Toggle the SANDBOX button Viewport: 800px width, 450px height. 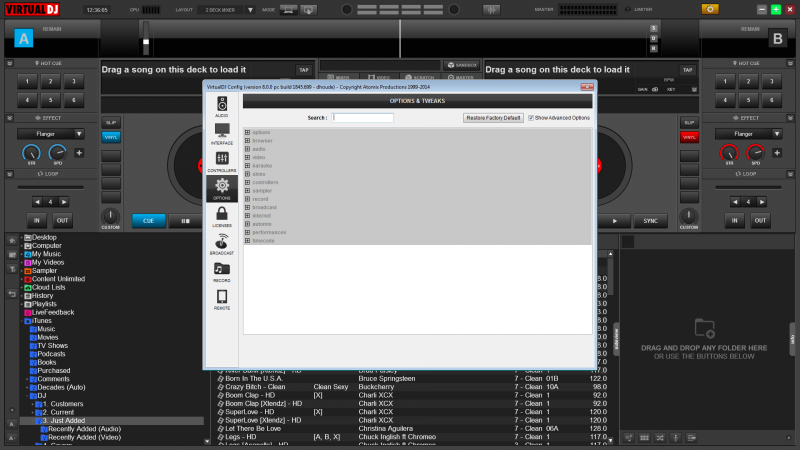pyautogui.click(x=462, y=65)
